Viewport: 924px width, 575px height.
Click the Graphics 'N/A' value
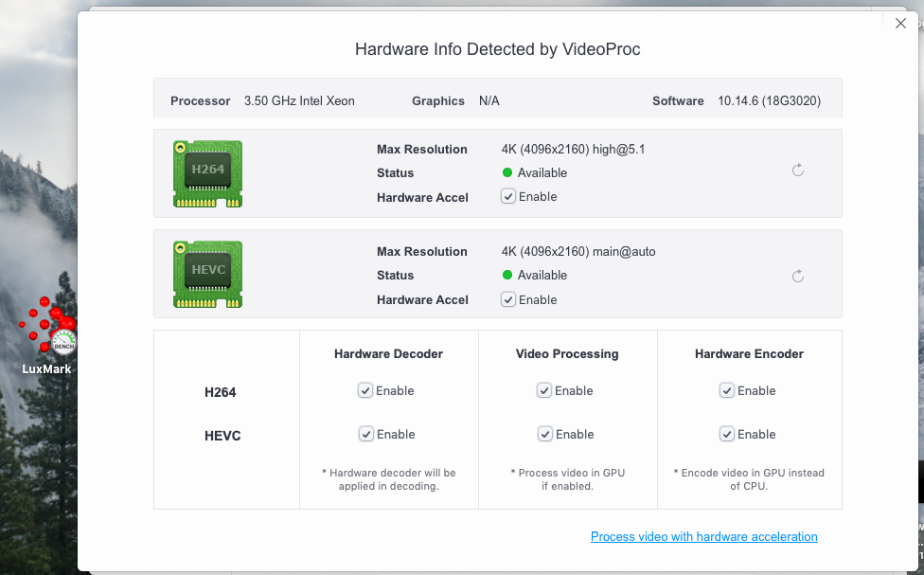[x=489, y=100]
